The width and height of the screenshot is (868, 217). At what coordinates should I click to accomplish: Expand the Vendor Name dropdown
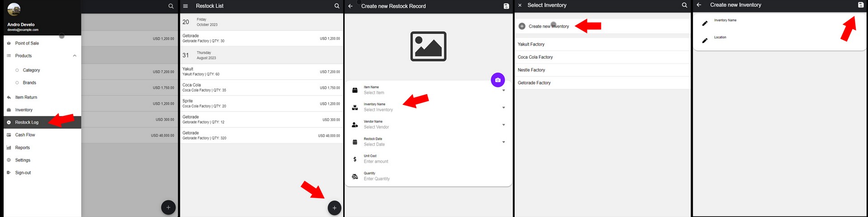pos(504,125)
